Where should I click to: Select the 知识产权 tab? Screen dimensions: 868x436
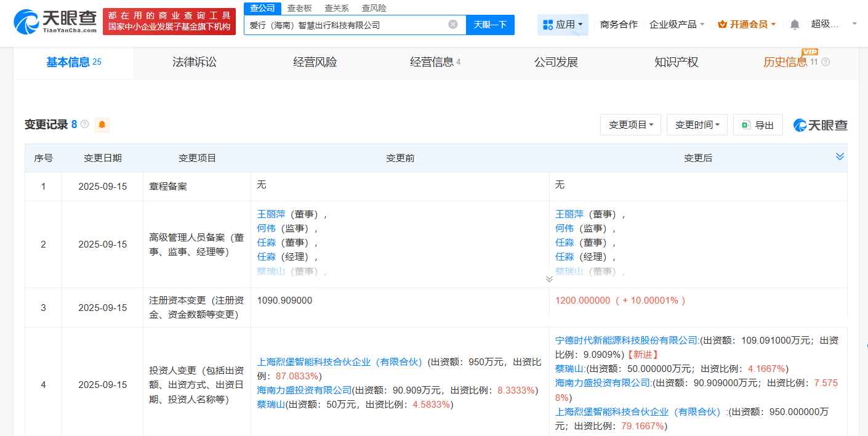click(675, 62)
